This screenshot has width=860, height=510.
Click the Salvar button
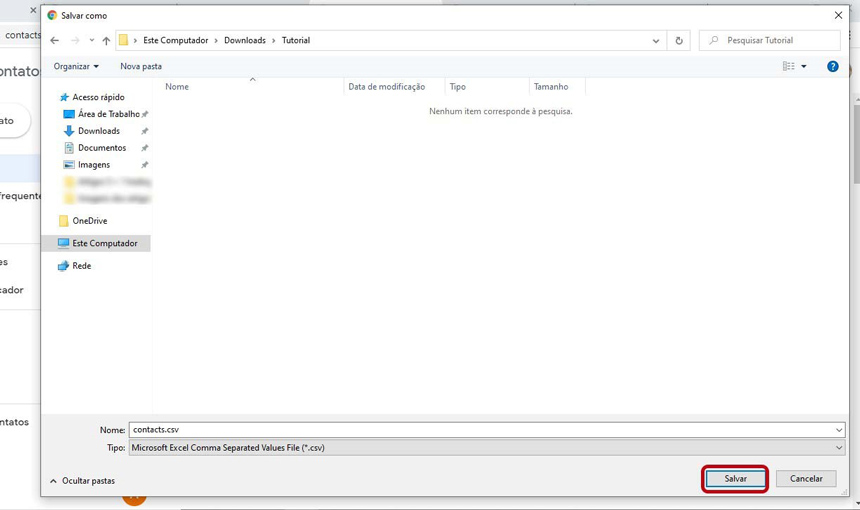(735, 479)
